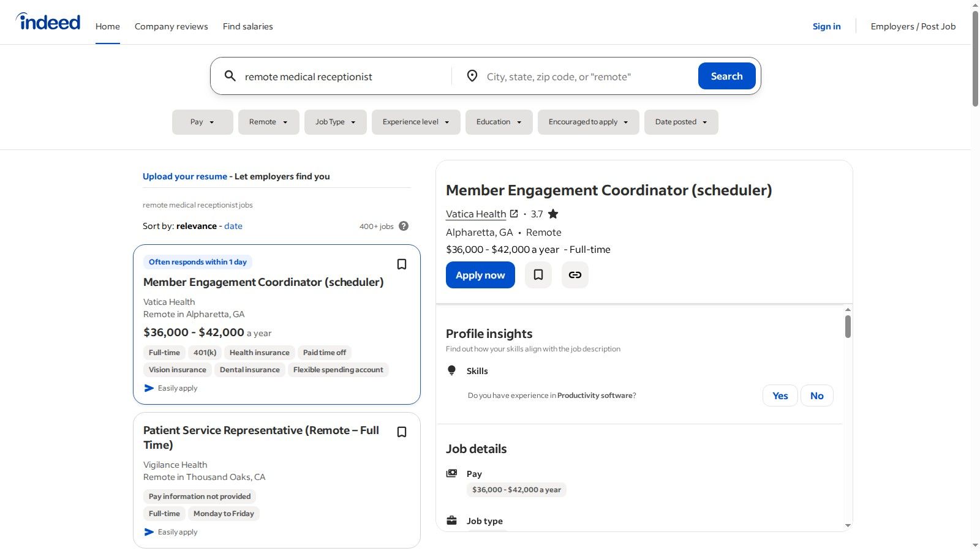Click the star rating icon next to 3.7
The height and width of the screenshot is (551, 980).
tap(552, 214)
